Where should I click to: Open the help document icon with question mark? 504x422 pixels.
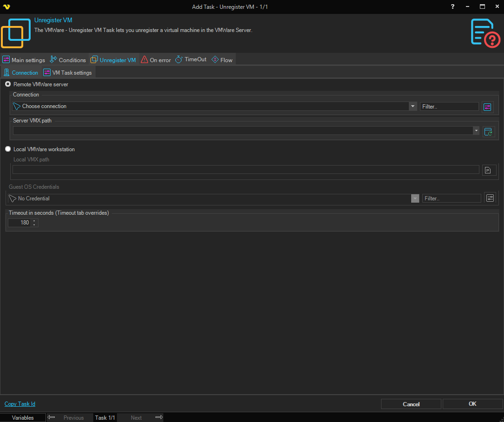485,33
